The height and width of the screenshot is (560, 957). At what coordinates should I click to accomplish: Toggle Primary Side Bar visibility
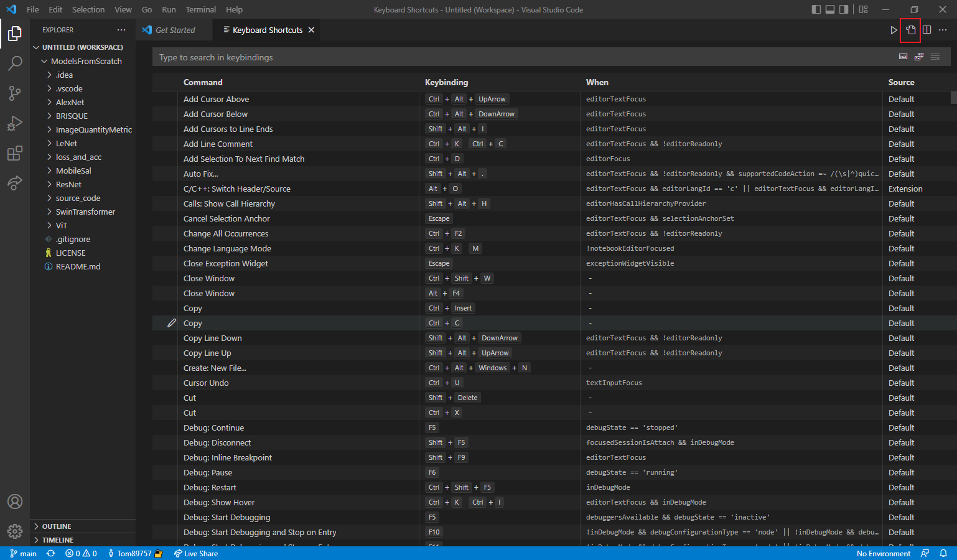(x=816, y=9)
